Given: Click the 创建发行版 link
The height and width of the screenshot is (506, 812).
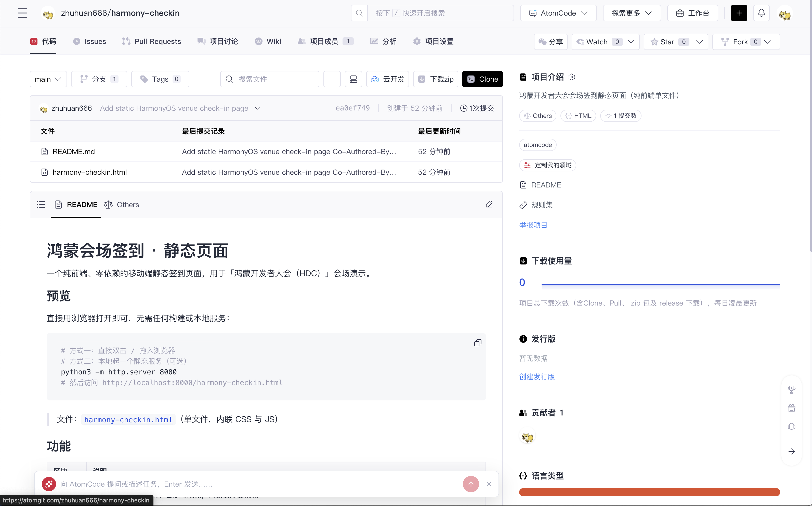Looking at the screenshot, I should click(537, 376).
